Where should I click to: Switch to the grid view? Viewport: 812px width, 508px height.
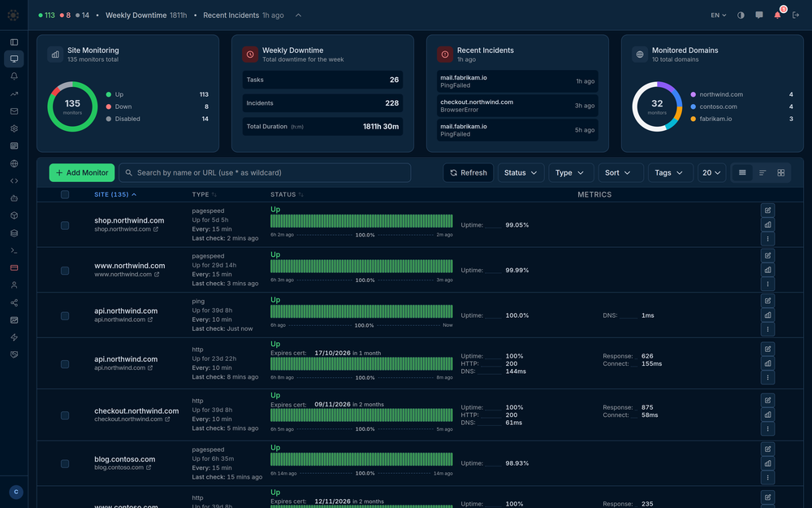781,172
